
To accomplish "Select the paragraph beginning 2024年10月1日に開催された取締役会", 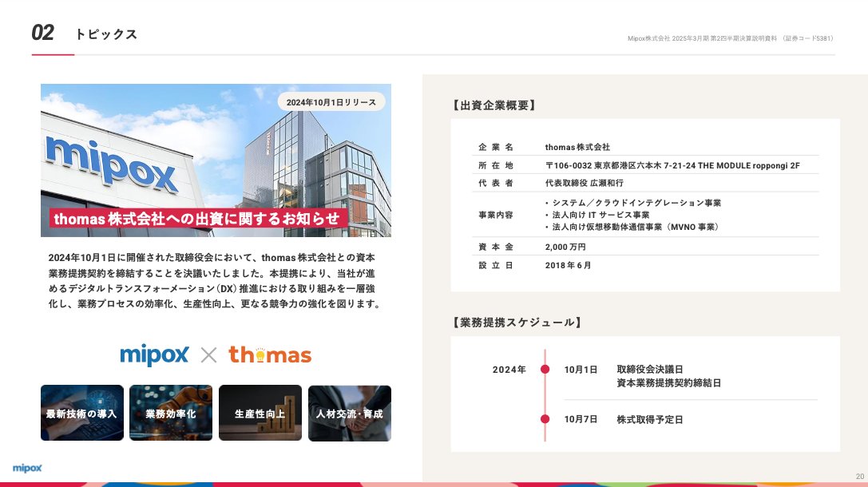I will 214,280.
